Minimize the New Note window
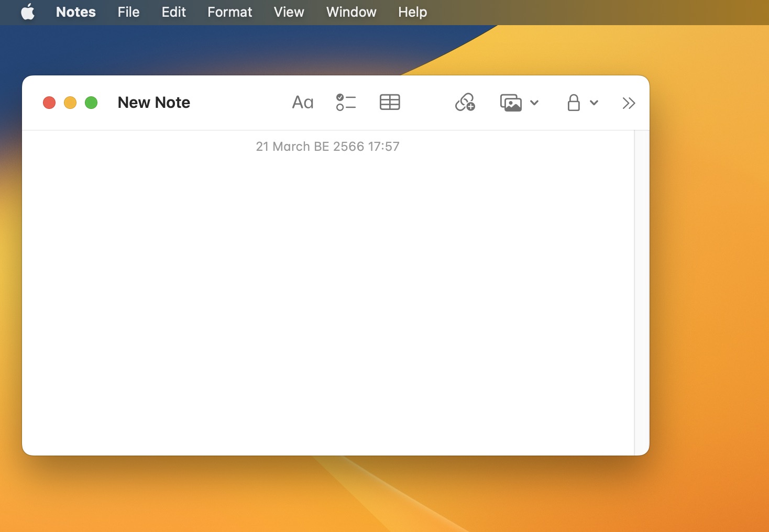The image size is (769, 532). [70, 103]
